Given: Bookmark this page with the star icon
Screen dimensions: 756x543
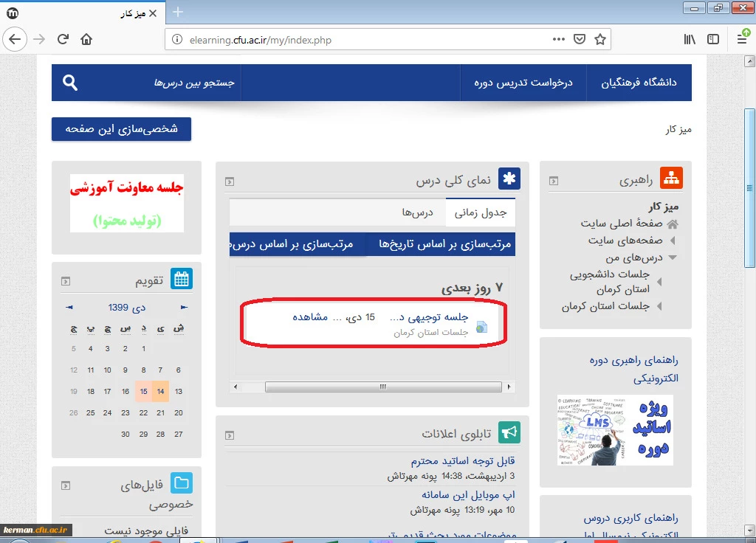Looking at the screenshot, I should [600, 39].
